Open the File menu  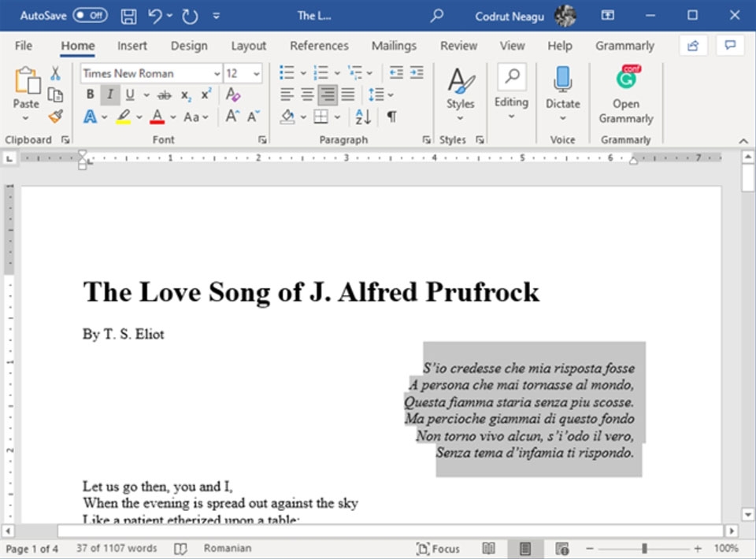coord(24,46)
